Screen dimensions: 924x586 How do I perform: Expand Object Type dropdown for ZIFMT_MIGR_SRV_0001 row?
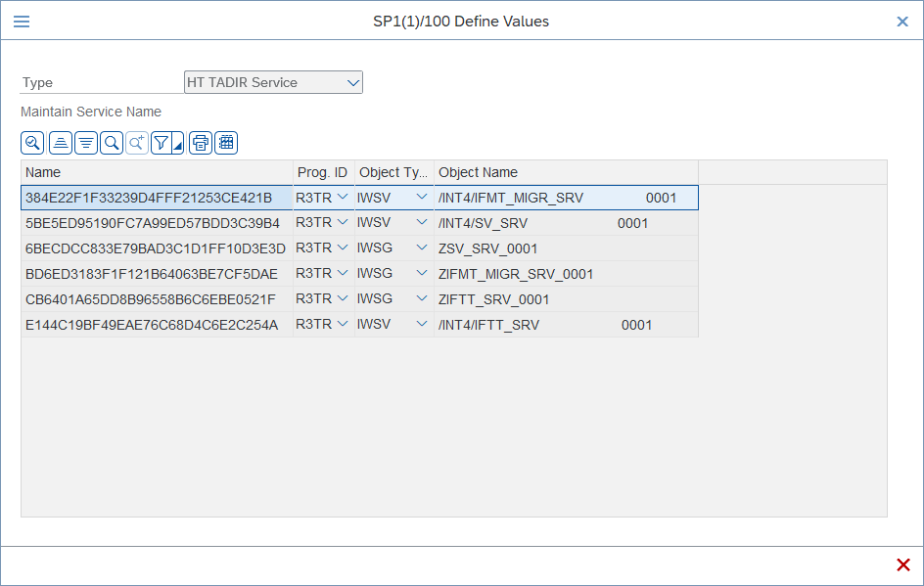click(x=422, y=273)
